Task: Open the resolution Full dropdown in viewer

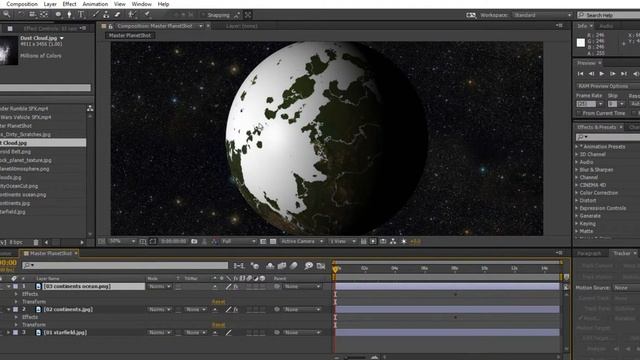Action: pyautogui.click(x=238, y=242)
